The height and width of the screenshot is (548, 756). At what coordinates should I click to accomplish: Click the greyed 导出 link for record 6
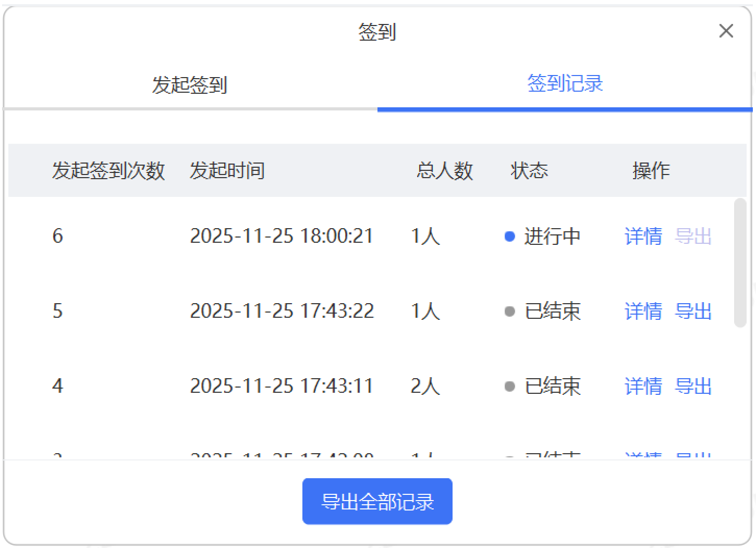click(x=693, y=236)
